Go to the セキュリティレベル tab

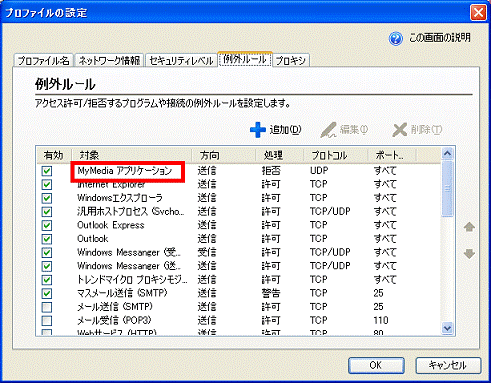tap(181, 60)
